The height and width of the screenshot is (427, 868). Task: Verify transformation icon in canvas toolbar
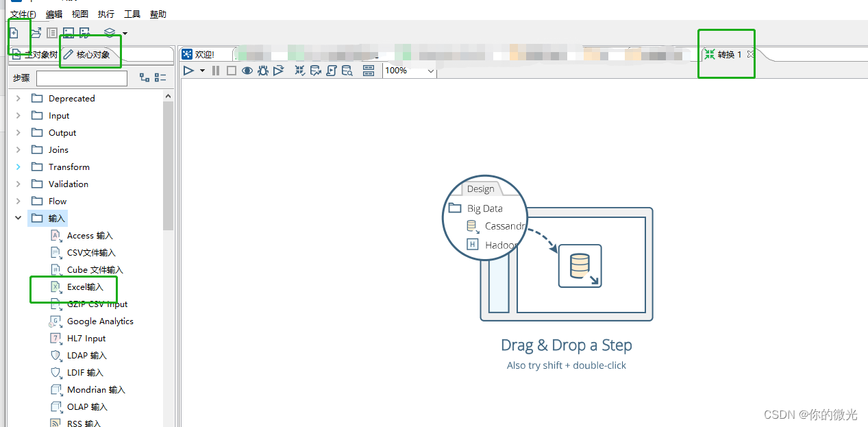coord(300,71)
